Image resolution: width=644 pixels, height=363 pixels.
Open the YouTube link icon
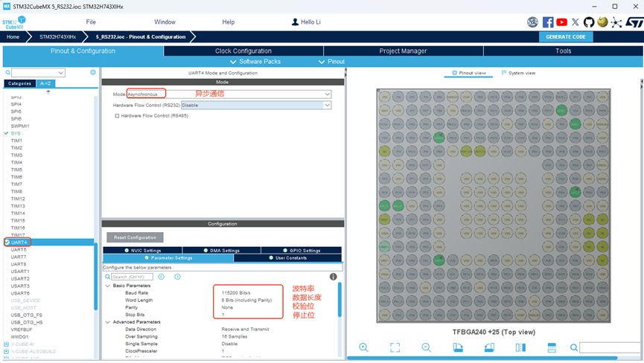pyautogui.click(x=561, y=22)
